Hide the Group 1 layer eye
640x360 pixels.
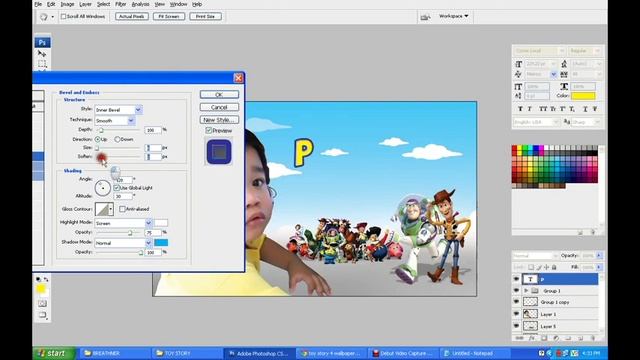tap(516, 291)
